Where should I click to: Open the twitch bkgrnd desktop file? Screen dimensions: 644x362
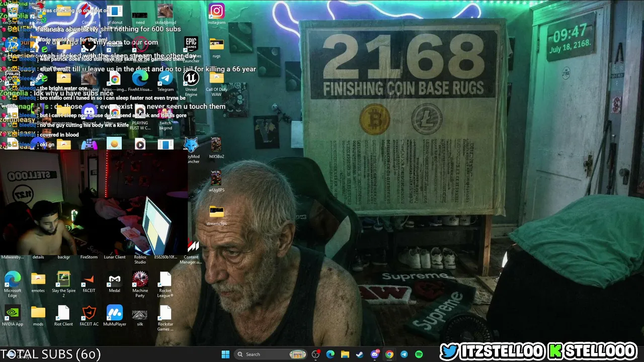tap(166, 117)
